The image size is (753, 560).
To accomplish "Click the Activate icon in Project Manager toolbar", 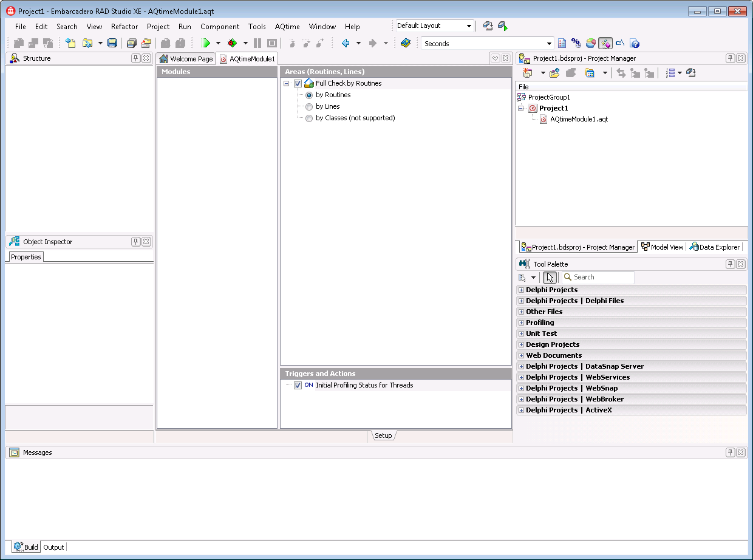I will tap(527, 73).
